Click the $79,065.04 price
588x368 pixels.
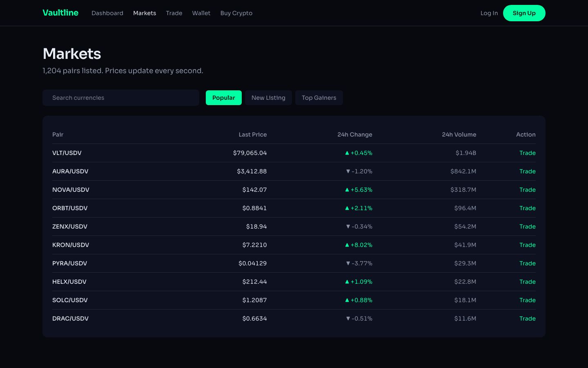(x=250, y=153)
